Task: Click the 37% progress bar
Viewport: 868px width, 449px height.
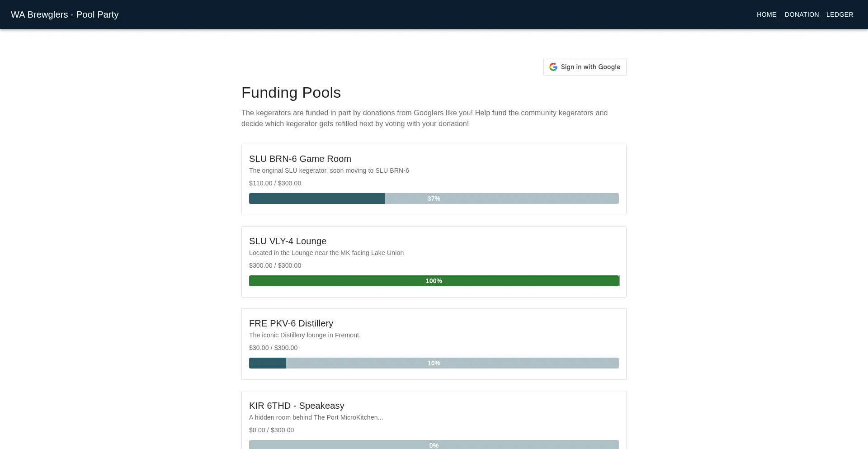Action: pos(434,199)
